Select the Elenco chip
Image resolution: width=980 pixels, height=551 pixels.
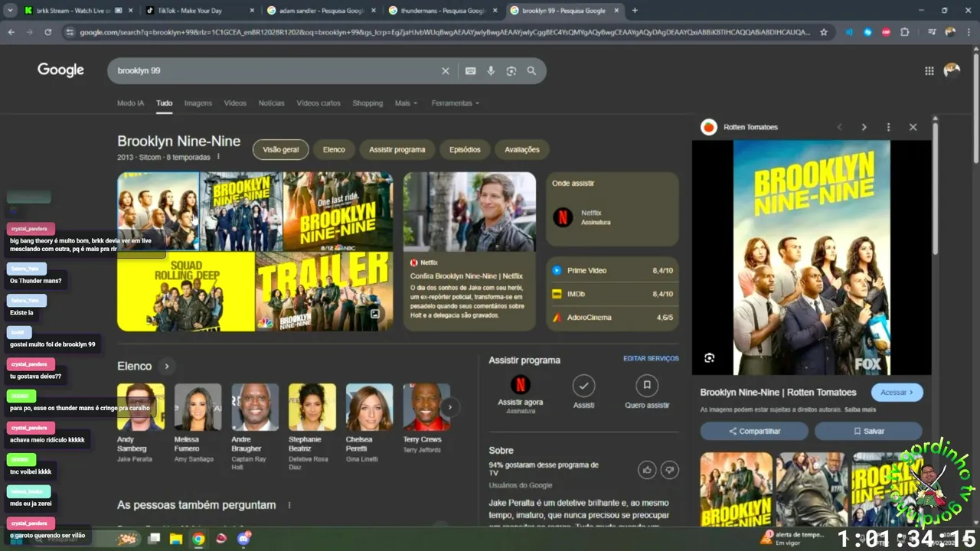(334, 150)
